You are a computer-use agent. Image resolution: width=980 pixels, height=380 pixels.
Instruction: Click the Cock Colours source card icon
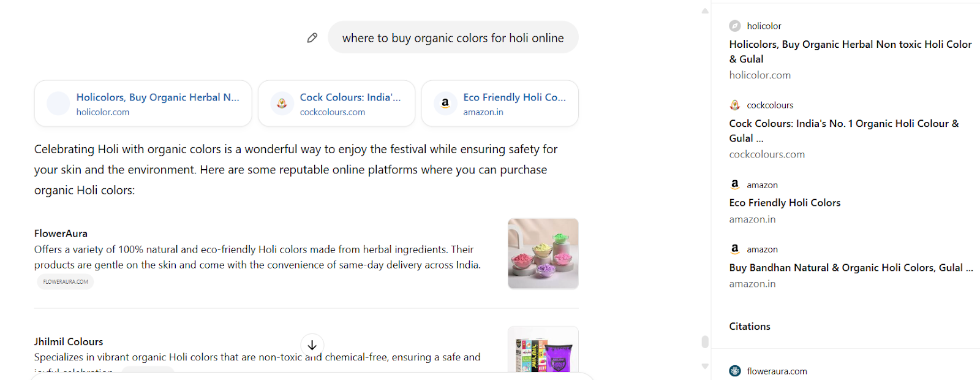282,104
